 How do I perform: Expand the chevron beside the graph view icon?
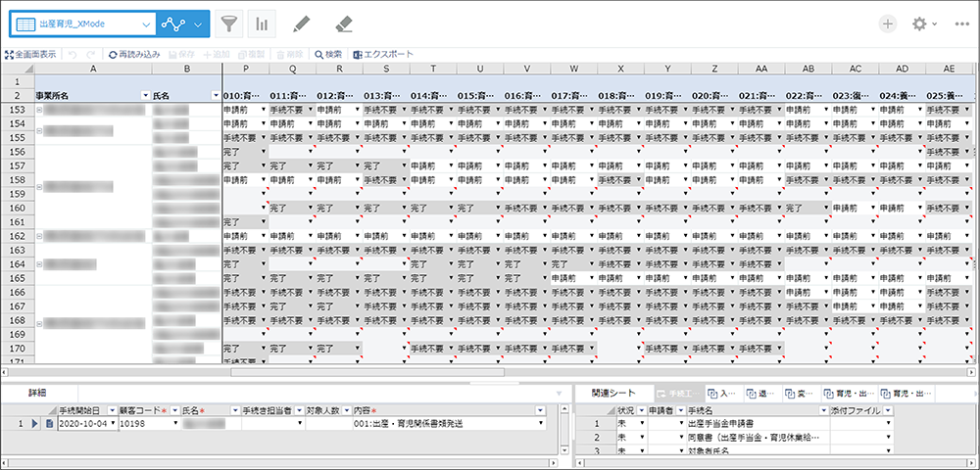[199, 24]
